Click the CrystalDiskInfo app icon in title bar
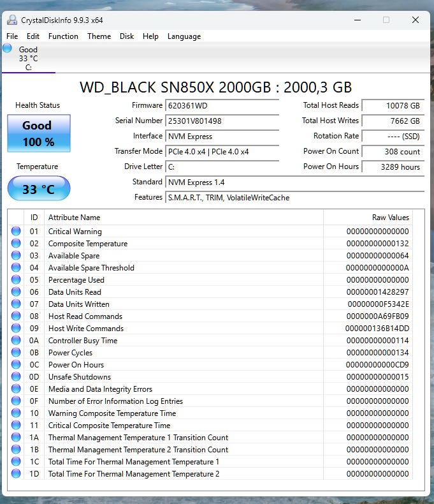 pyautogui.click(x=12, y=20)
